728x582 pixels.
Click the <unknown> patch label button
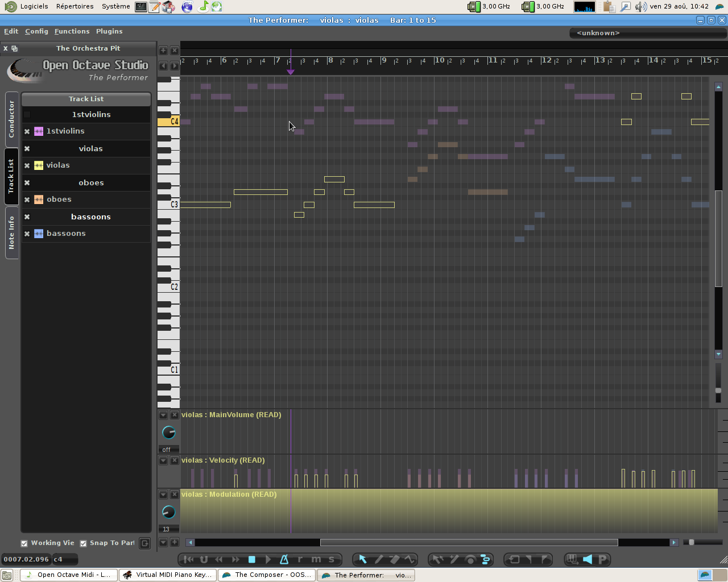(x=648, y=33)
